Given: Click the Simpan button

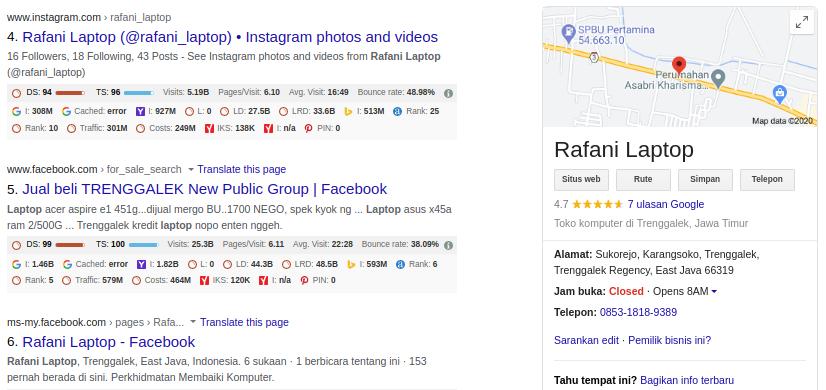Looking at the screenshot, I should click(x=705, y=179).
